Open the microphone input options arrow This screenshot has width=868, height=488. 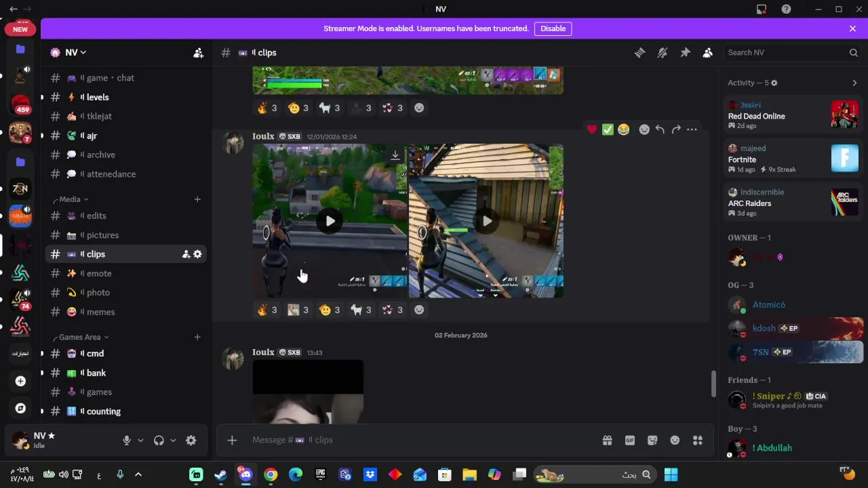140,441
